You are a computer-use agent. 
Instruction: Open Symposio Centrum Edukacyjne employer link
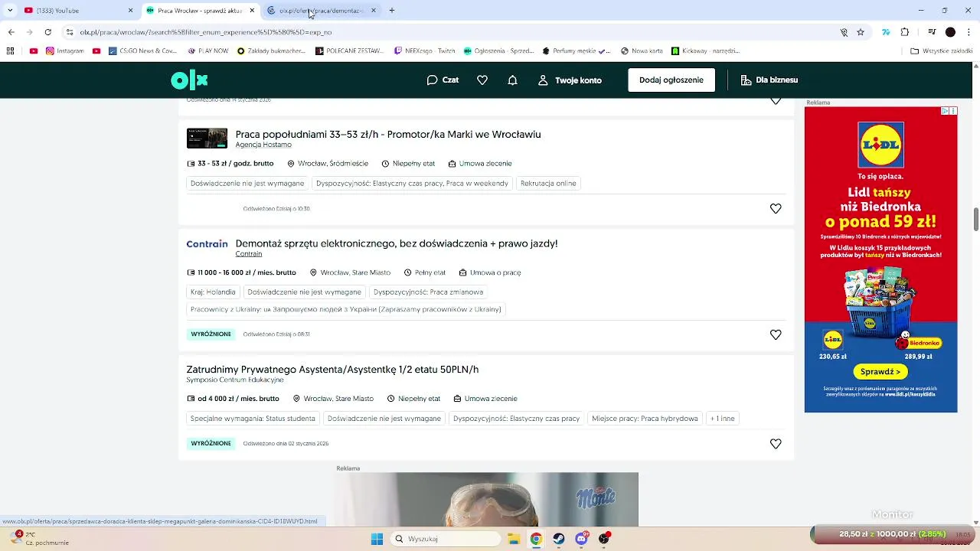pos(235,380)
